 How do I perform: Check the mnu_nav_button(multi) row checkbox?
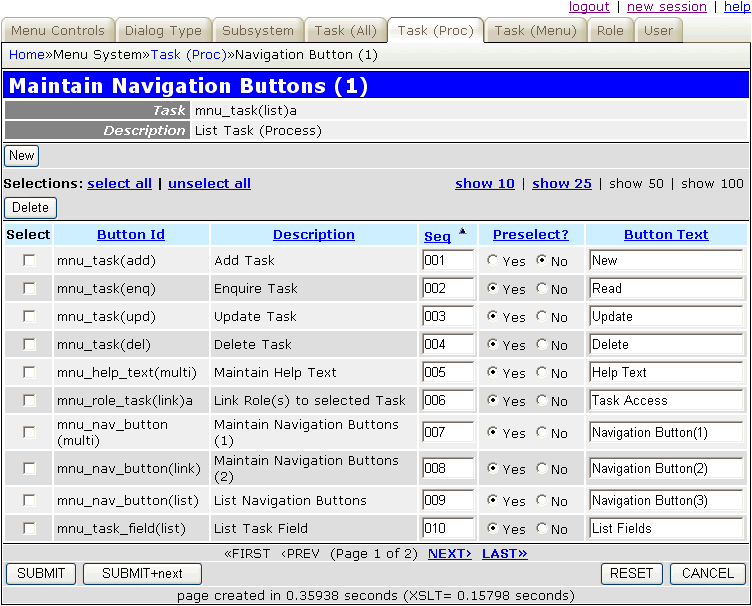point(29,432)
